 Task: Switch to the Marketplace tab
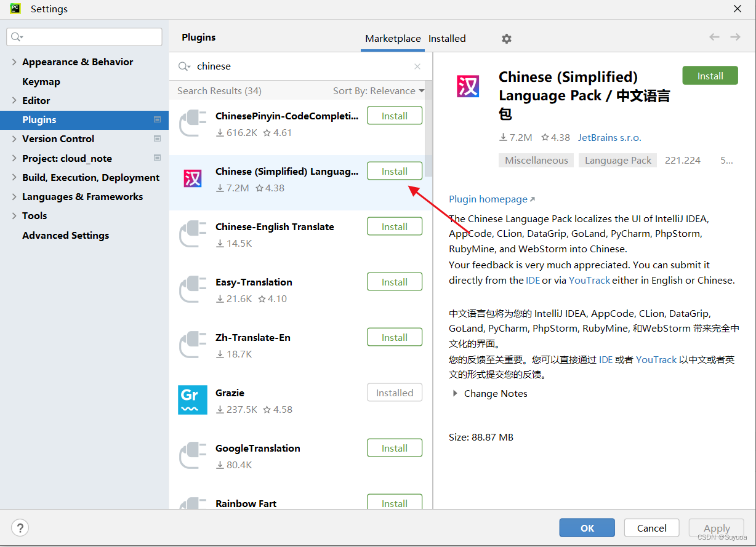393,38
